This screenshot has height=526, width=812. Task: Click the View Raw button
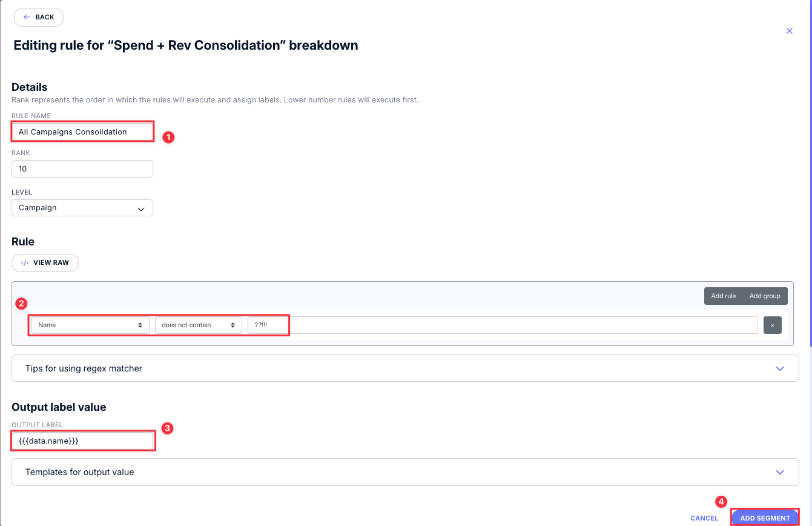[x=45, y=263]
